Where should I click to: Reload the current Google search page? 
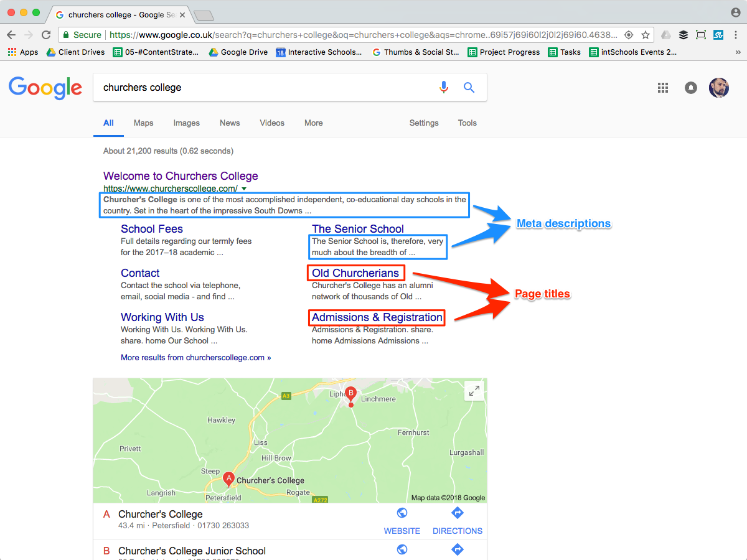coord(46,35)
